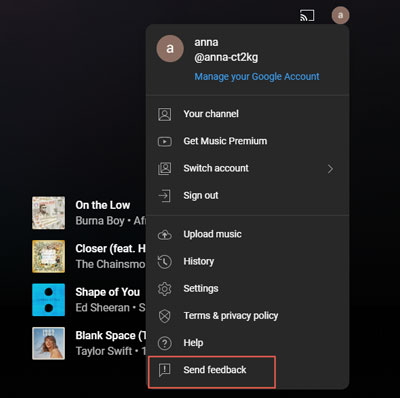400x398 pixels.
Task: Choose Switch account entry
Action: tap(248, 168)
